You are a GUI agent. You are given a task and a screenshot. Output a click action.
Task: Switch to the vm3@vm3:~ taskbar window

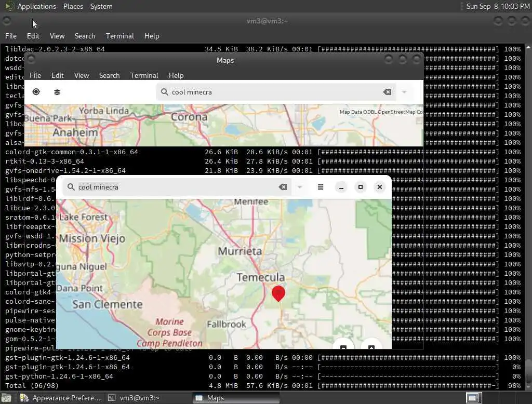click(135, 398)
